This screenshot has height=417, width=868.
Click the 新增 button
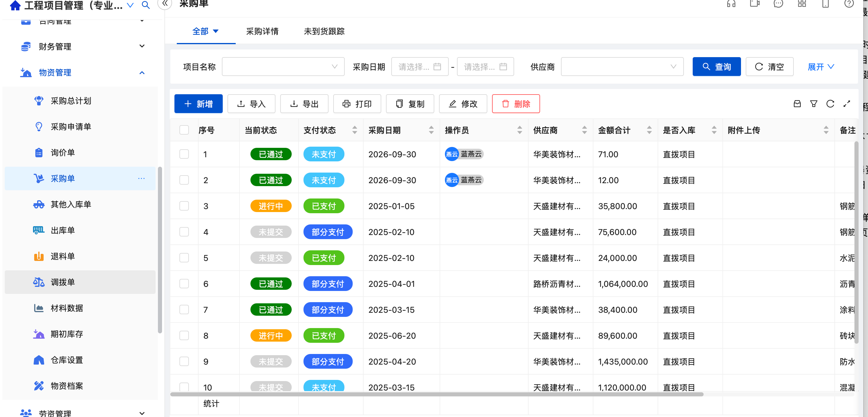click(x=199, y=104)
